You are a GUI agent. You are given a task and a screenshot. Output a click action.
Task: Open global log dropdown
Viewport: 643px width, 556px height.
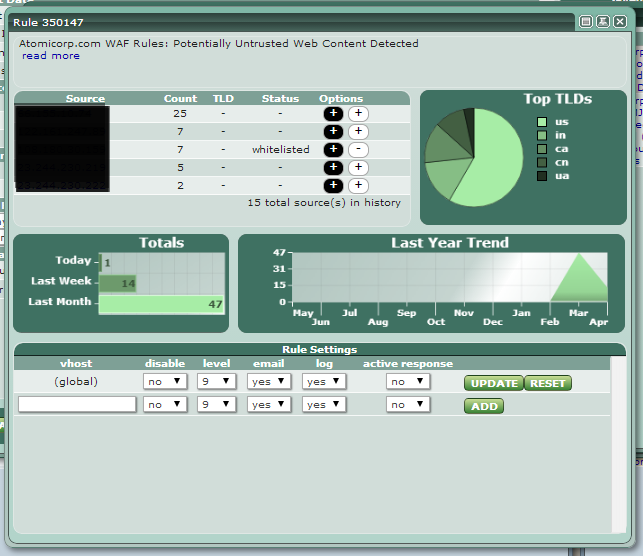coord(324,381)
